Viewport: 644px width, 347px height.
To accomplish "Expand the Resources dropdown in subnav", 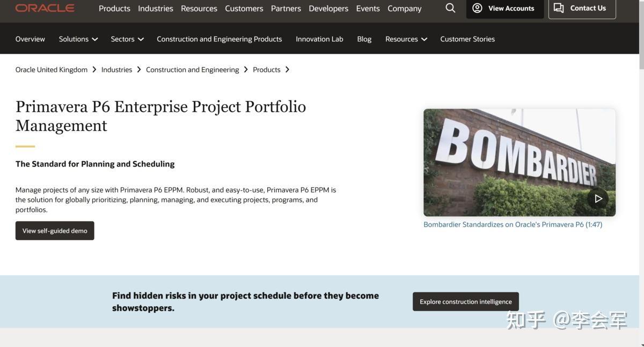I will pos(406,39).
